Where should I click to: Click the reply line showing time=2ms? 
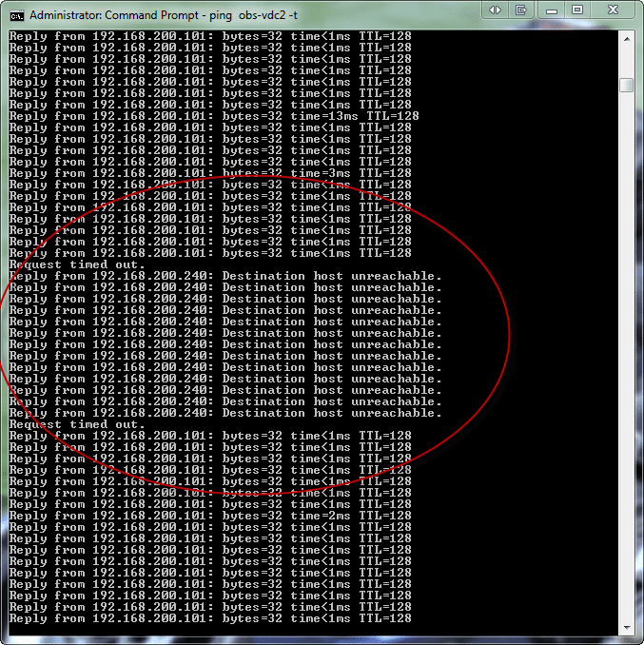coord(210,516)
